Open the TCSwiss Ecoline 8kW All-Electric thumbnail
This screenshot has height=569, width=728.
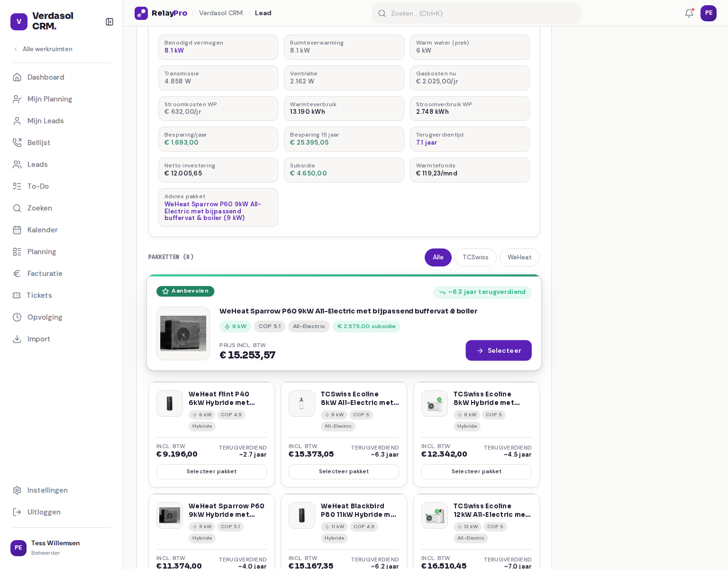(302, 404)
